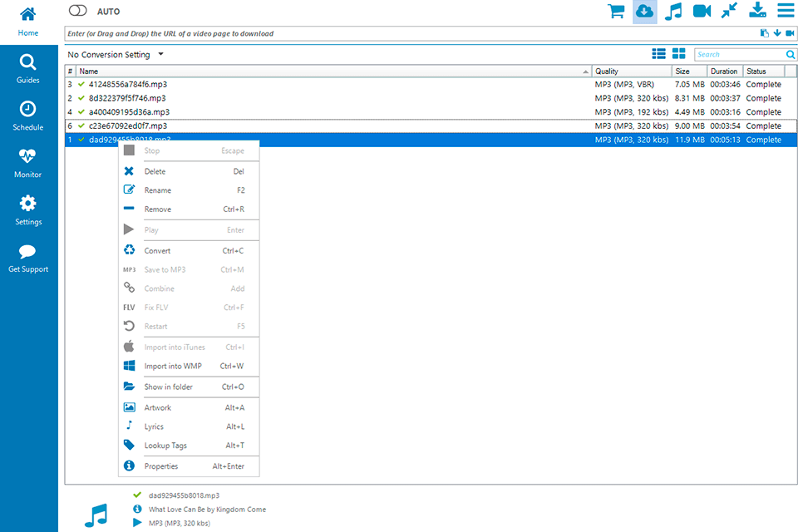Open Get Support in the sidebar

point(28,259)
